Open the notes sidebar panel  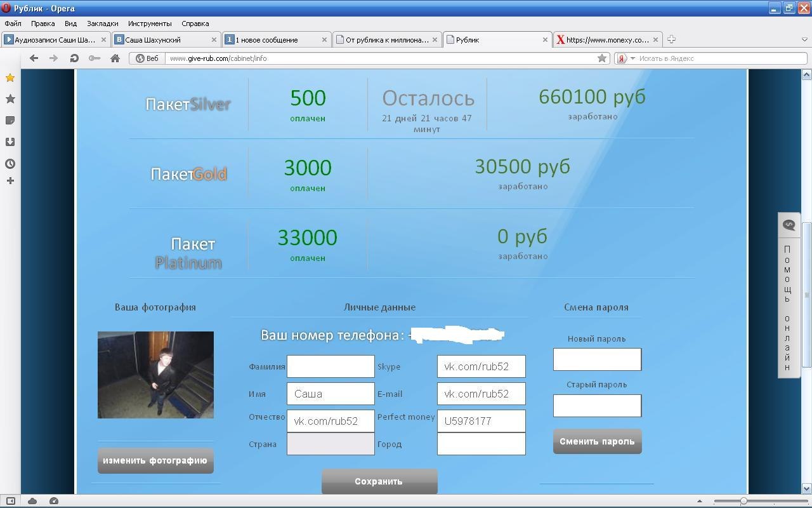pyautogui.click(x=10, y=121)
